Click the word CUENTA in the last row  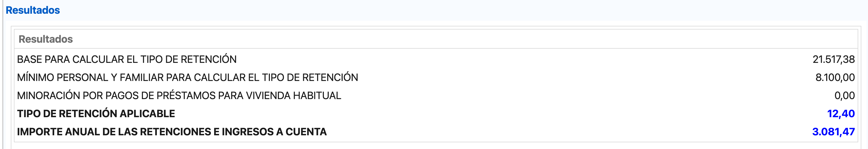pyautogui.click(x=306, y=132)
